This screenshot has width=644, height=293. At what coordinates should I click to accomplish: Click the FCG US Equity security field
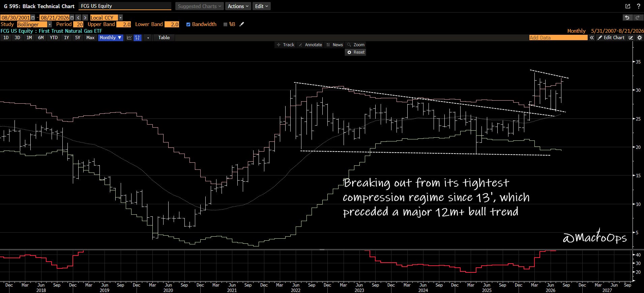(x=125, y=6)
